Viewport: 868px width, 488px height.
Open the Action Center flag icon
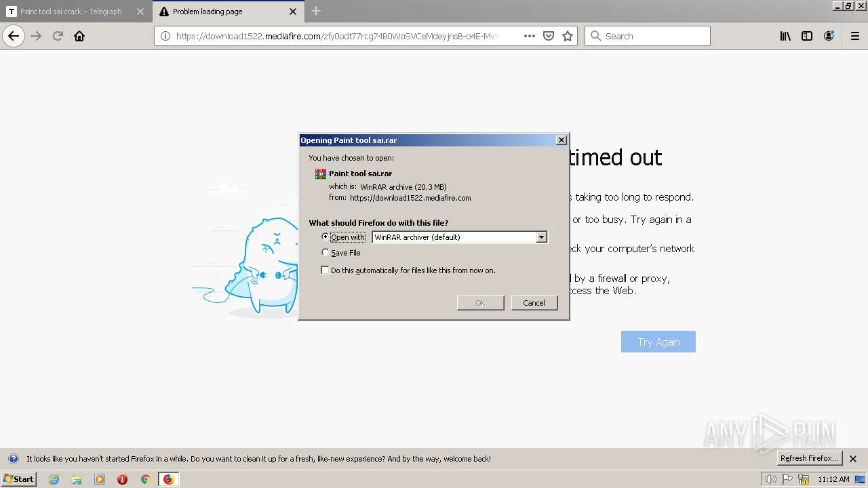[787, 479]
